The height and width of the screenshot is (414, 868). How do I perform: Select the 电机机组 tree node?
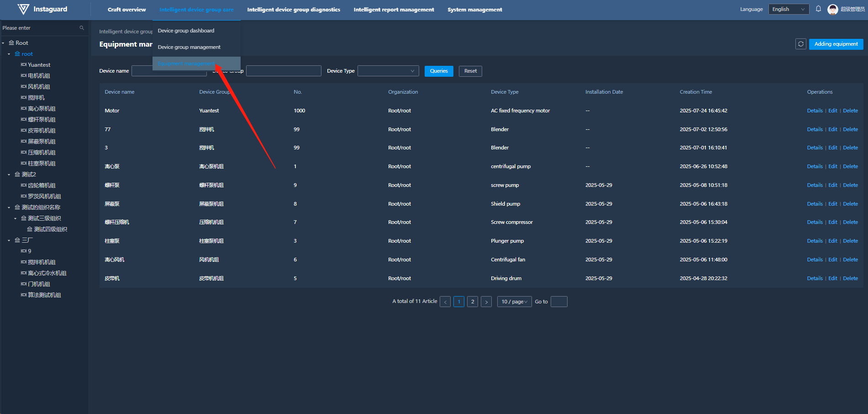[39, 76]
